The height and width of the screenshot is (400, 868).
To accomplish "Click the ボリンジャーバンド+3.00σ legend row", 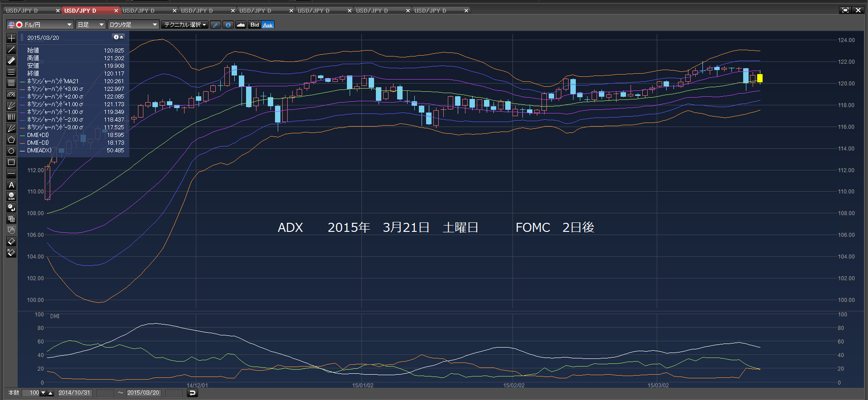I will point(72,89).
